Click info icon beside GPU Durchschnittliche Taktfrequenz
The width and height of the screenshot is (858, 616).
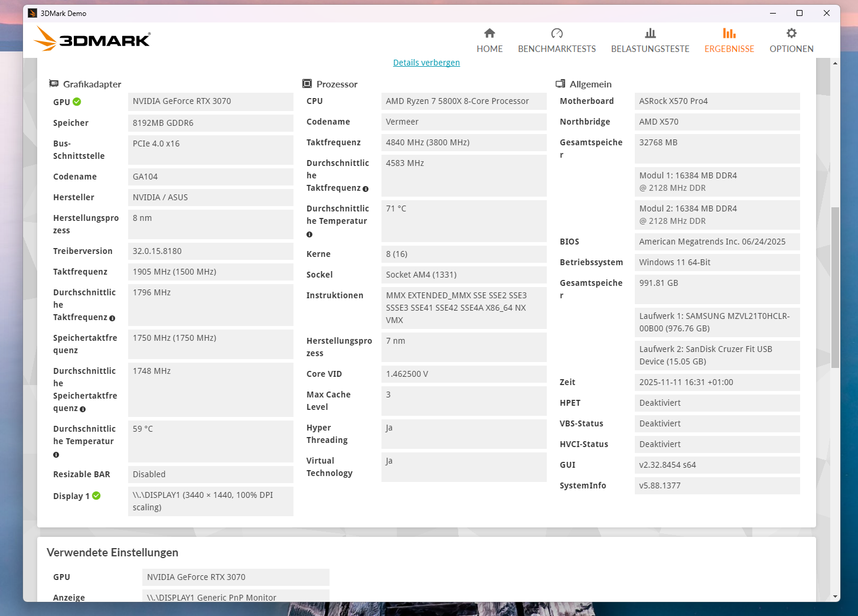(112, 318)
